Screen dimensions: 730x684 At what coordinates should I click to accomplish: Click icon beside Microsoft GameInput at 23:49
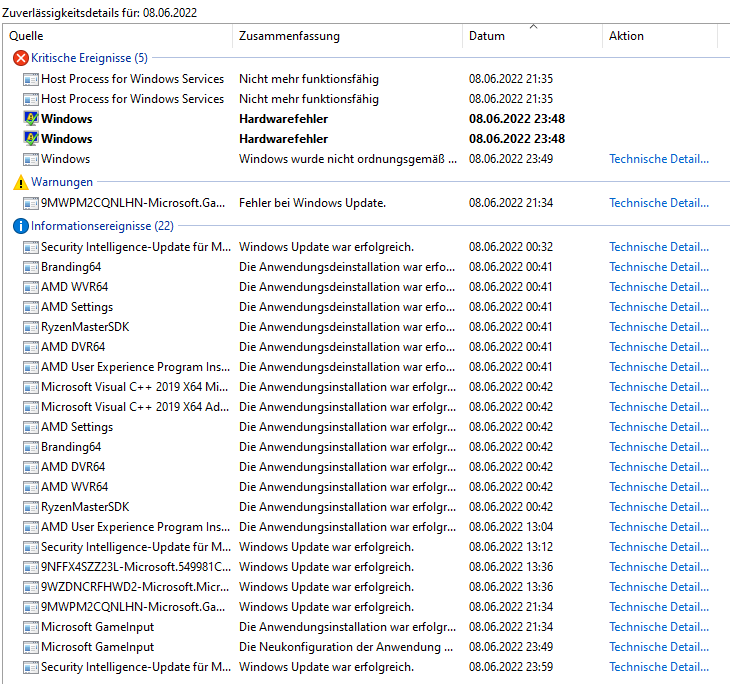pos(31,648)
